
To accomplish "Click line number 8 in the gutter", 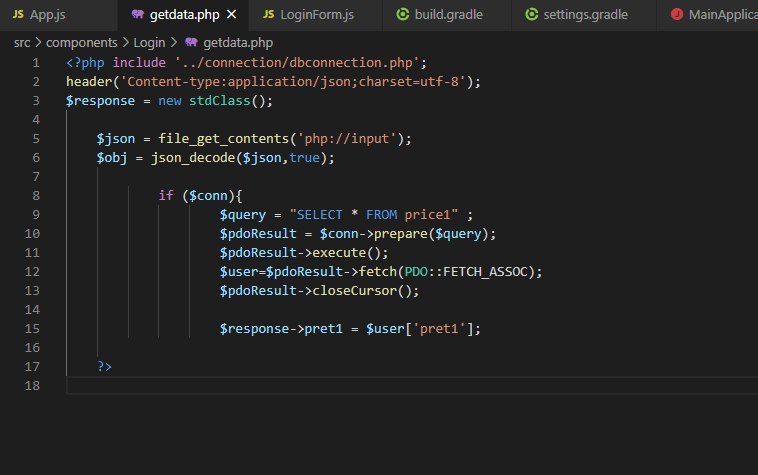I will (36, 196).
